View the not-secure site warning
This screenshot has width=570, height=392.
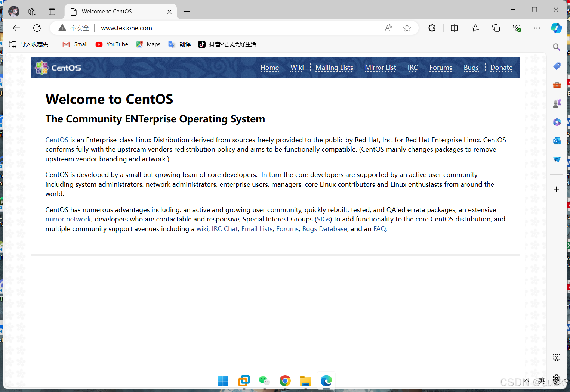coord(74,28)
